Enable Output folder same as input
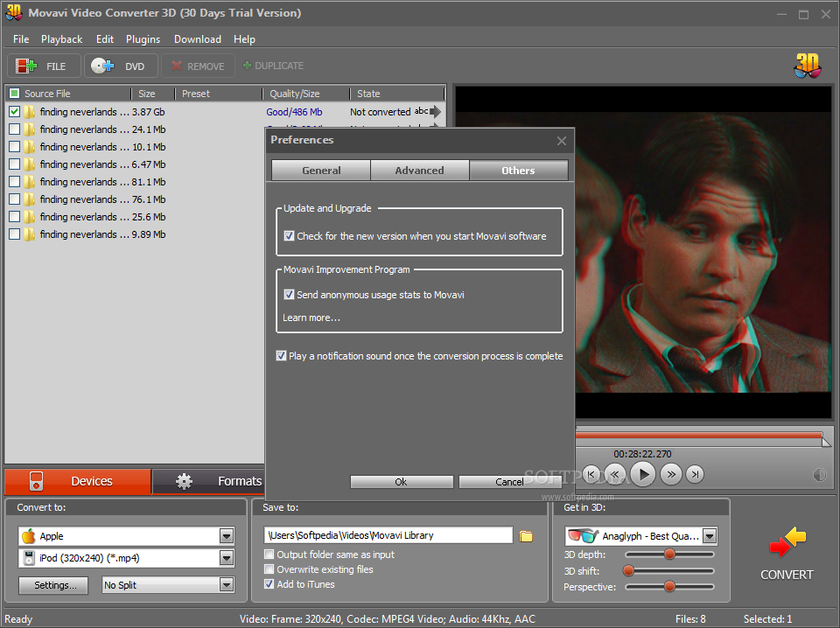 point(269,555)
